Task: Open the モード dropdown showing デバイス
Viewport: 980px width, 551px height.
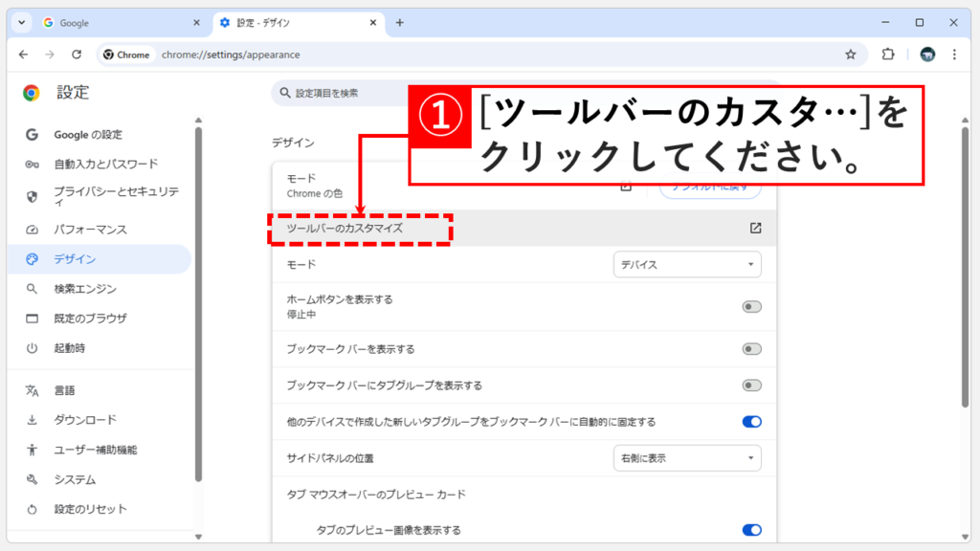Action: coord(687,264)
